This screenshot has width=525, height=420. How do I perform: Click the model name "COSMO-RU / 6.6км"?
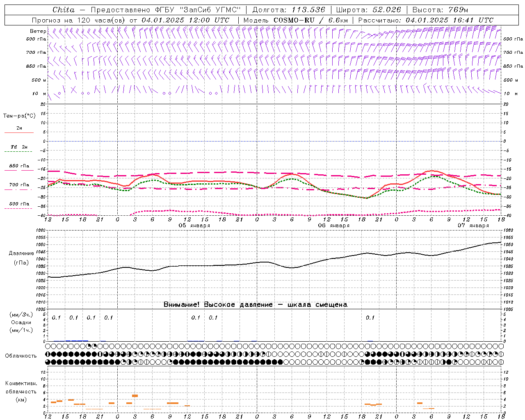pyautogui.click(x=311, y=20)
